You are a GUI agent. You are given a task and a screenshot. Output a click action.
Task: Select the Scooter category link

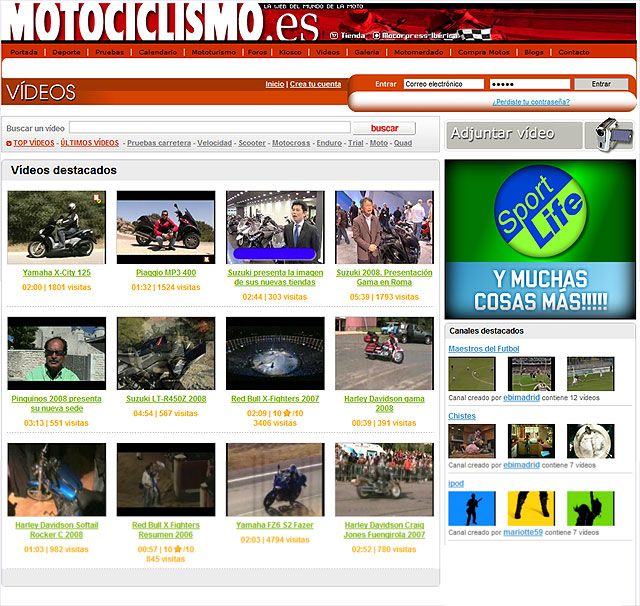coord(252,143)
